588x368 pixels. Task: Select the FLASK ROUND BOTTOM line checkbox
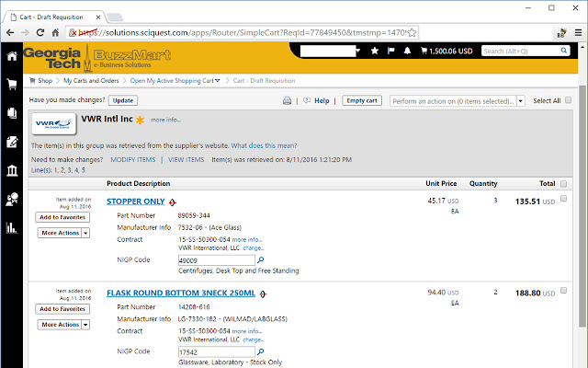pyautogui.click(x=563, y=291)
